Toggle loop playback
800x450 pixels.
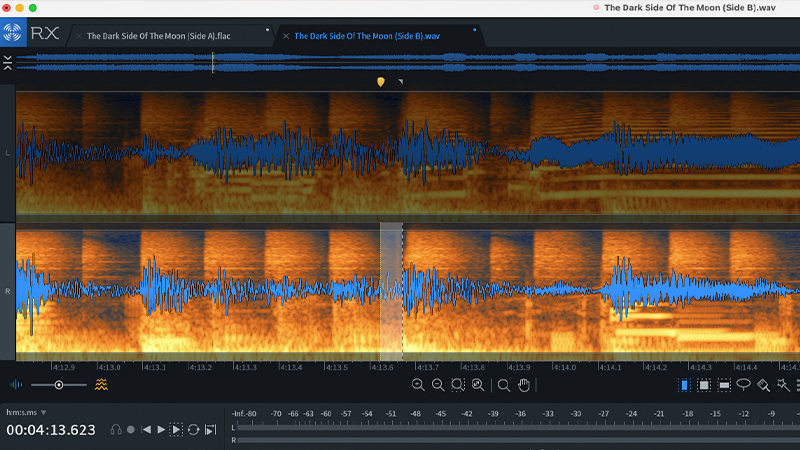[193, 430]
